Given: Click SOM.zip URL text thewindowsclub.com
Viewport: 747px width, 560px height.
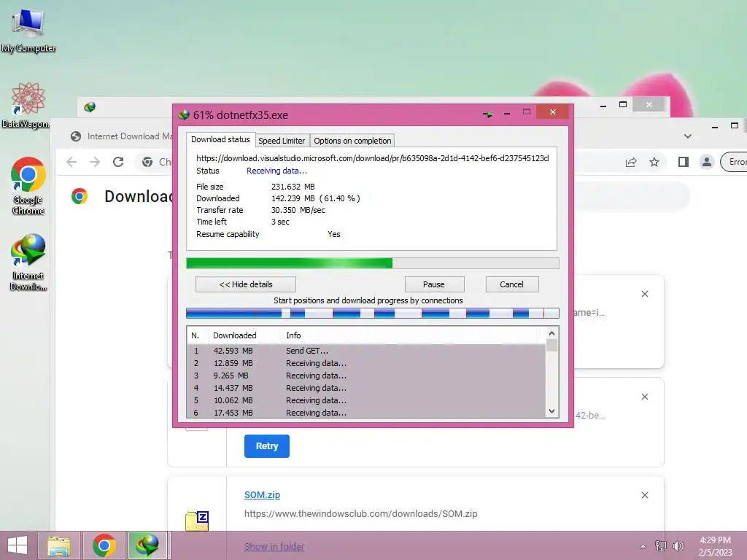Looking at the screenshot, I should tap(360, 514).
